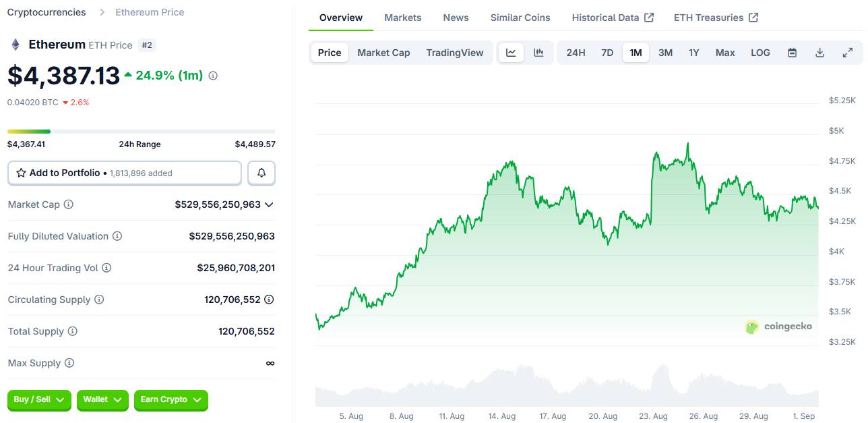Click the Fully Diluted Valuation $529,556,250,963 value

pyautogui.click(x=232, y=236)
